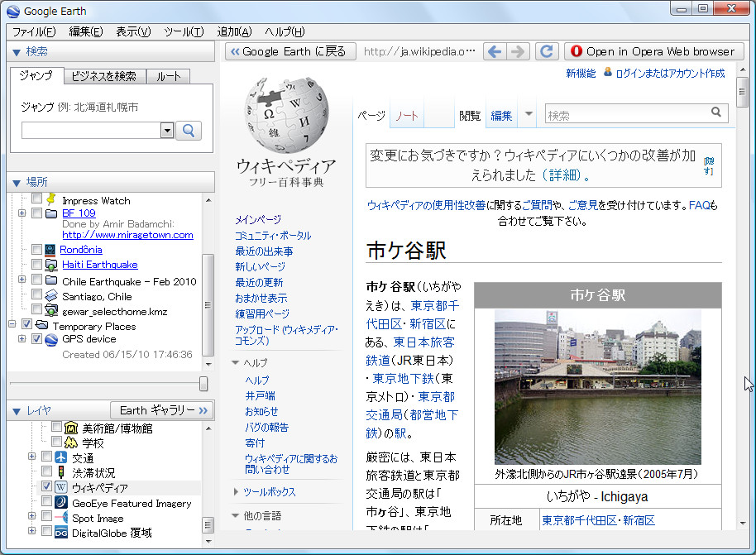This screenshot has width=756, height=555.
Task: Click the traffic light icon beside 渋滞状況
Action: point(61,471)
